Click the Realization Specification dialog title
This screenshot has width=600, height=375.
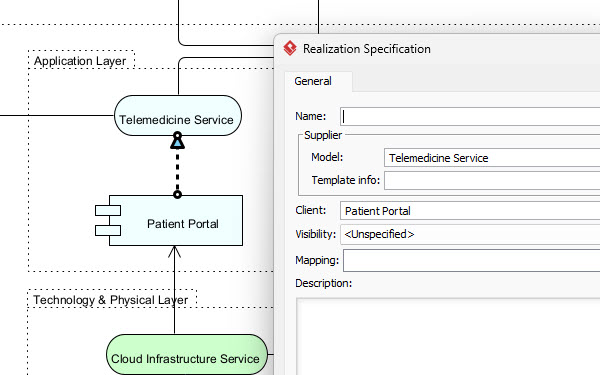(x=367, y=49)
